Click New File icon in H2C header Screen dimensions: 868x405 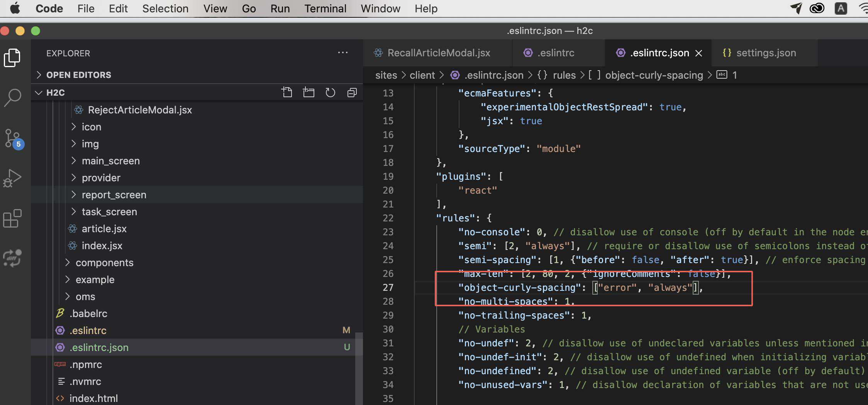point(287,93)
